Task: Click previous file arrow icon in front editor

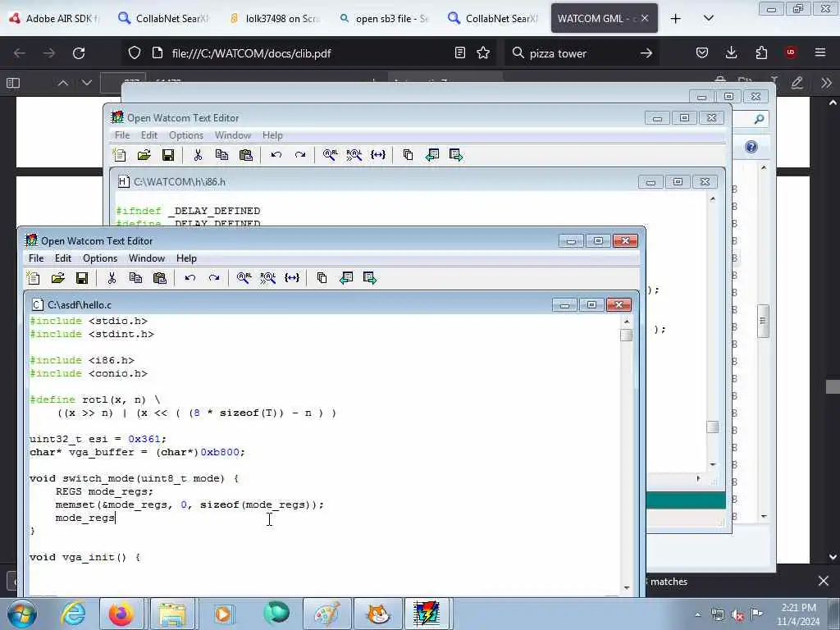Action: point(346,277)
